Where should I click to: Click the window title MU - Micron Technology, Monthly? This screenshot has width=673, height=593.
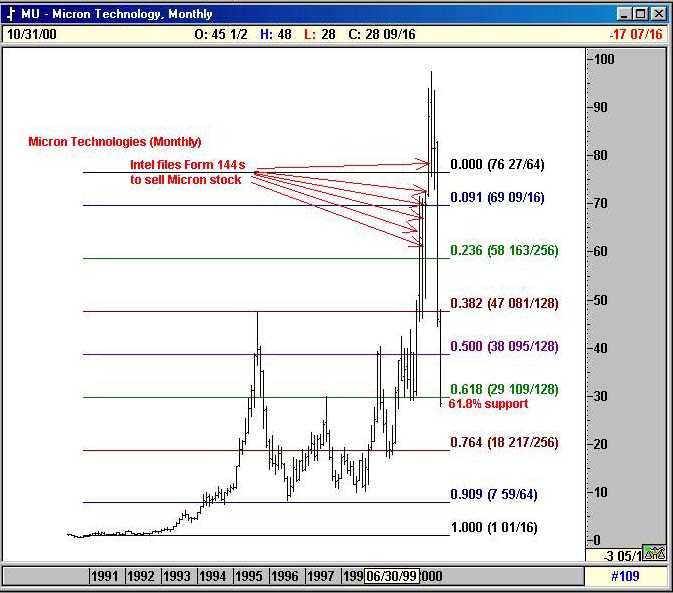click(x=117, y=14)
